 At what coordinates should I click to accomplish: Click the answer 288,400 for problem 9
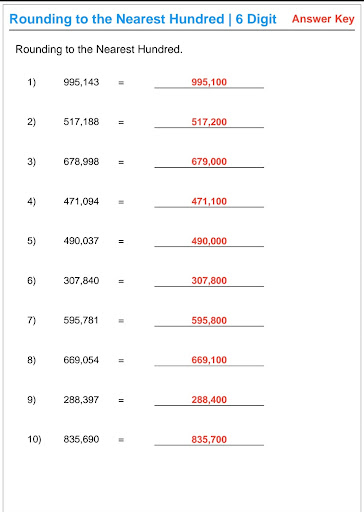209,400
